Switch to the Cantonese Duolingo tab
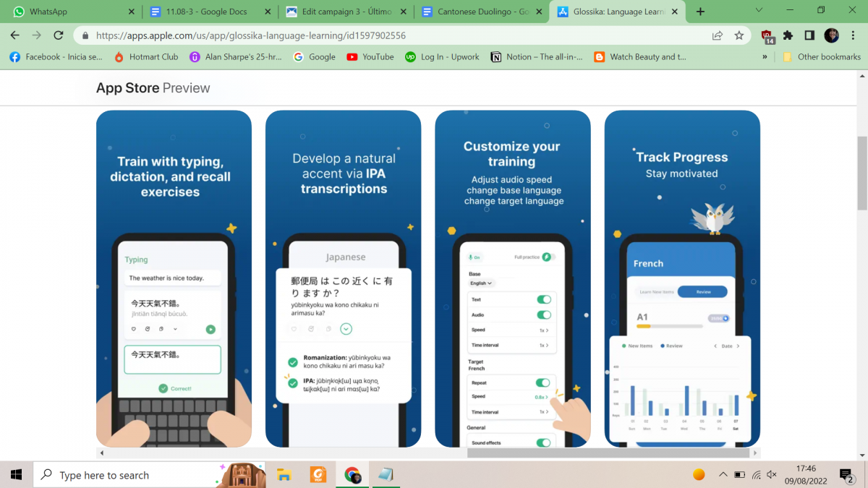This screenshot has height=488, width=868. (x=483, y=12)
